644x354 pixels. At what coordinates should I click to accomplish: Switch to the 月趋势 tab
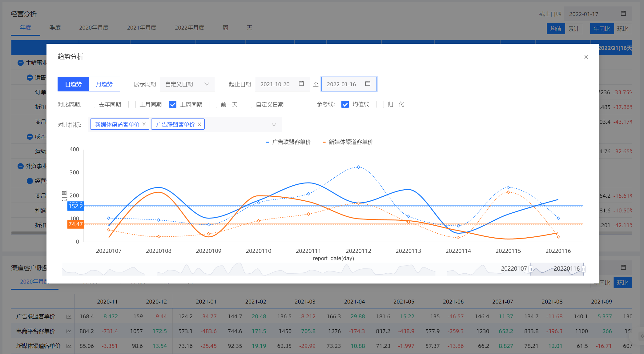click(104, 84)
